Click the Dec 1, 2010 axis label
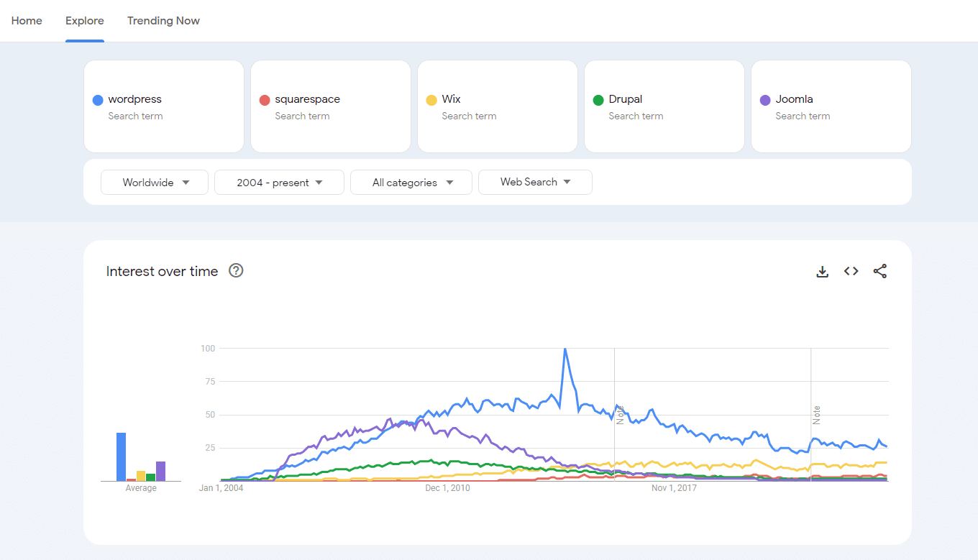This screenshot has width=978, height=560. [447, 489]
